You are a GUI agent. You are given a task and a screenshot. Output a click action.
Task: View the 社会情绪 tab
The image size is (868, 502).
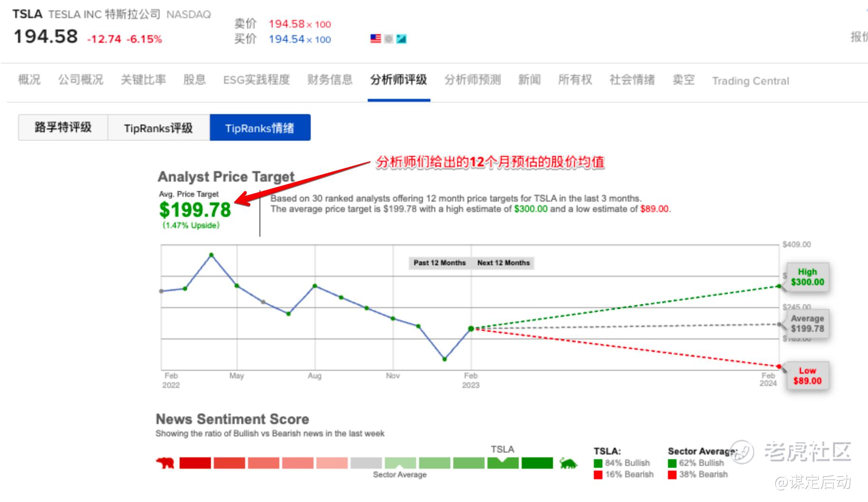click(x=632, y=79)
